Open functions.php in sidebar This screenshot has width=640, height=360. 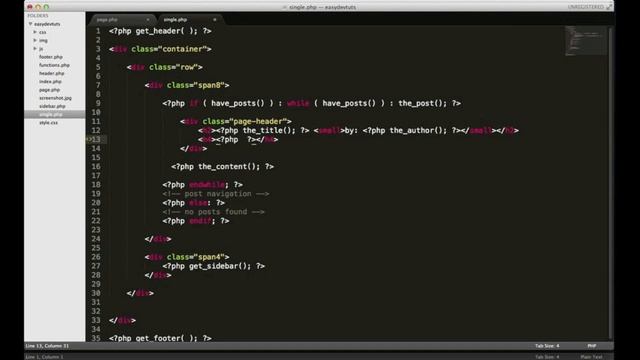pos(54,65)
